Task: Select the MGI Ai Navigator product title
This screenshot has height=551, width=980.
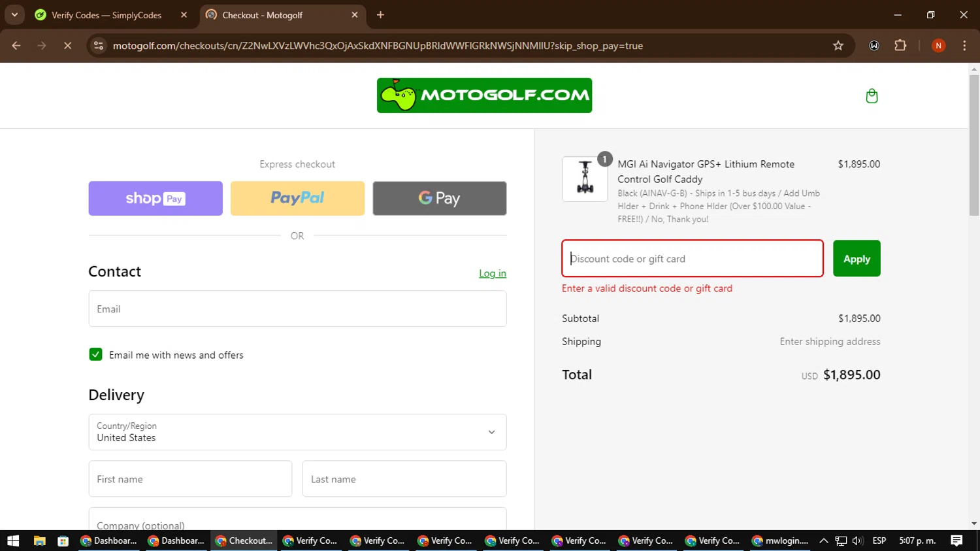Action: (x=706, y=171)
